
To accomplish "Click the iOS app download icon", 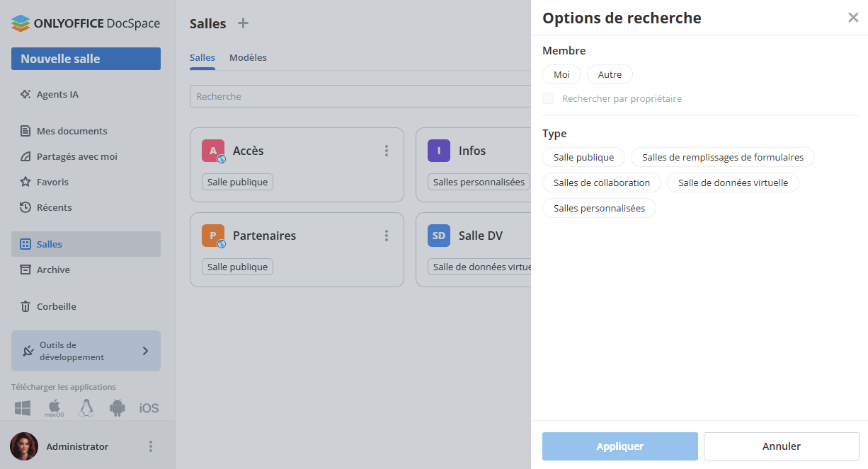I will (x=149, y=408).
